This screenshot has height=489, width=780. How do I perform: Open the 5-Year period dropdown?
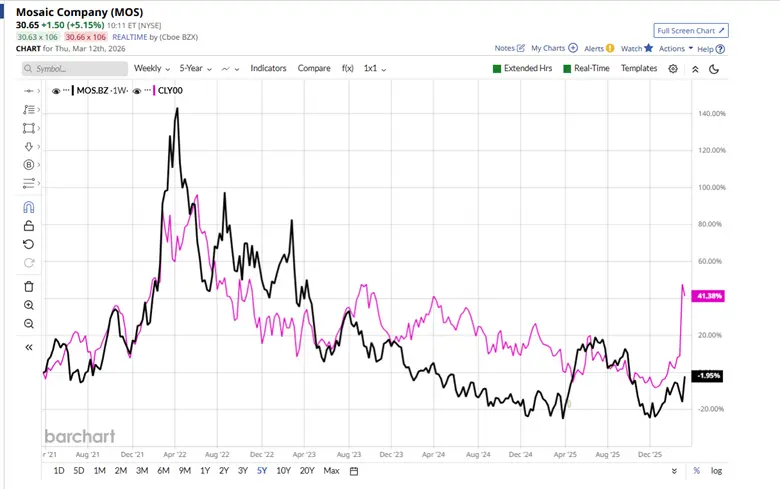(195, 68)
